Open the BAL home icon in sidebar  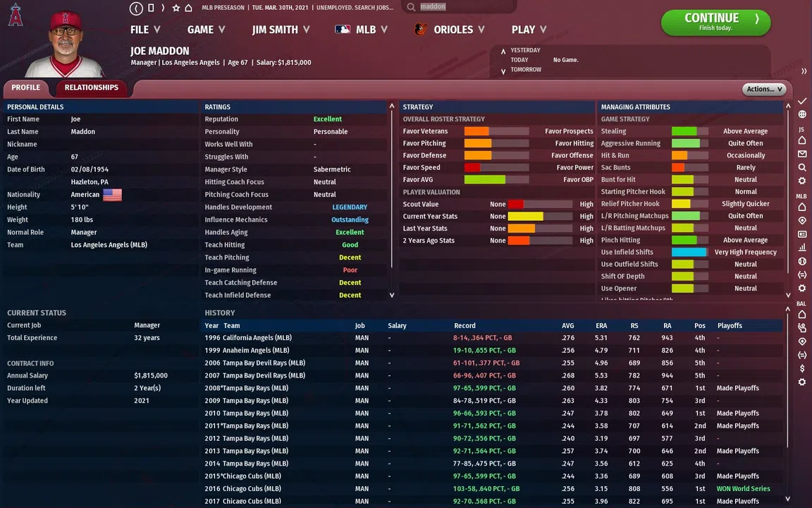coord(801,314)
